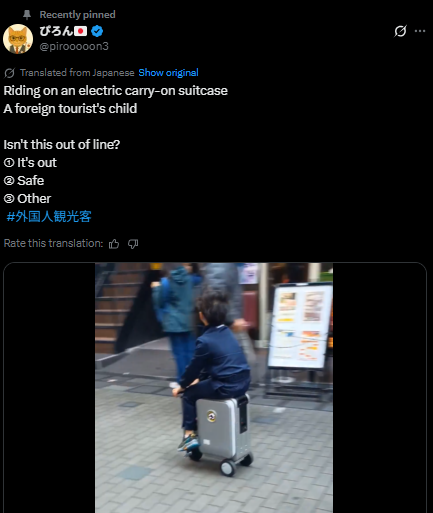Click the tweet text about electric suitcase
The image size is (433, 513).
point(115,91)
